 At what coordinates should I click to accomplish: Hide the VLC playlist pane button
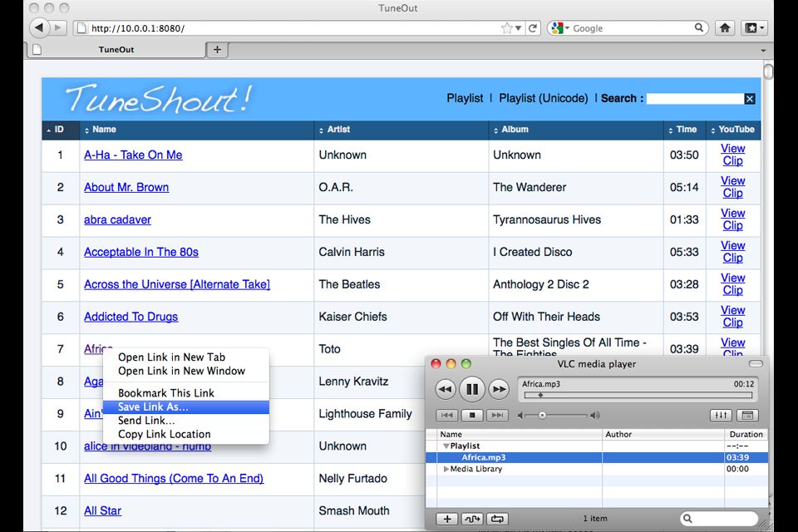tap(747, 416)
